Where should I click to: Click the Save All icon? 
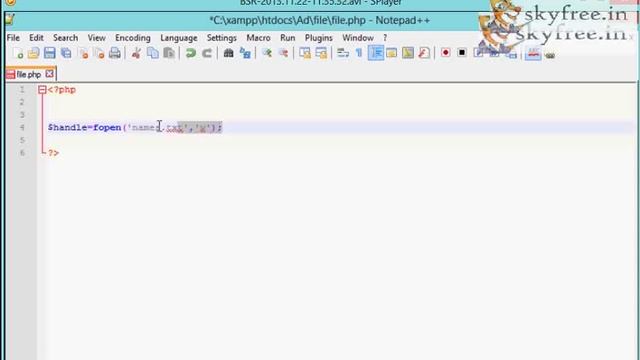click(x=66, y=53)
